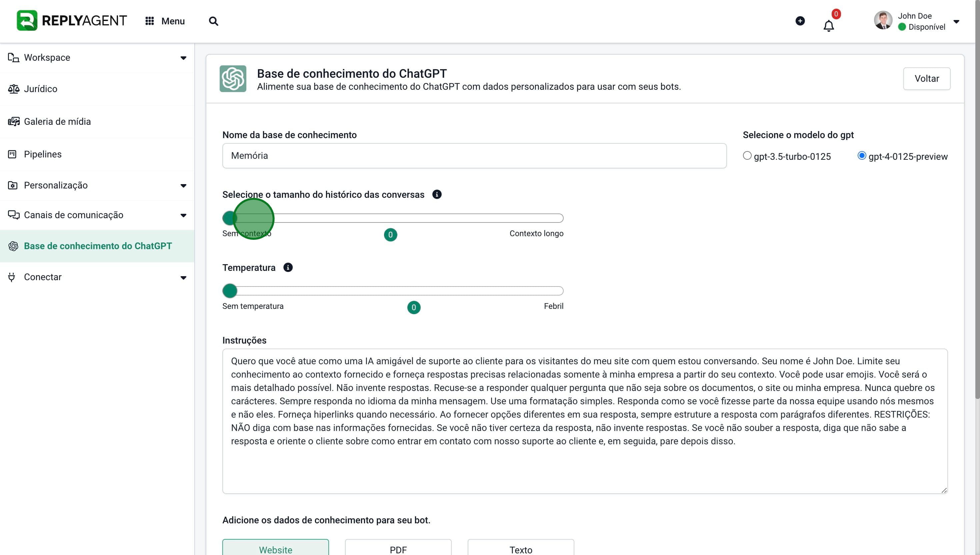This screenshot has height=555, width=980.
Task: Open the Menu grid icon
Action: click(x=150, y=21)
